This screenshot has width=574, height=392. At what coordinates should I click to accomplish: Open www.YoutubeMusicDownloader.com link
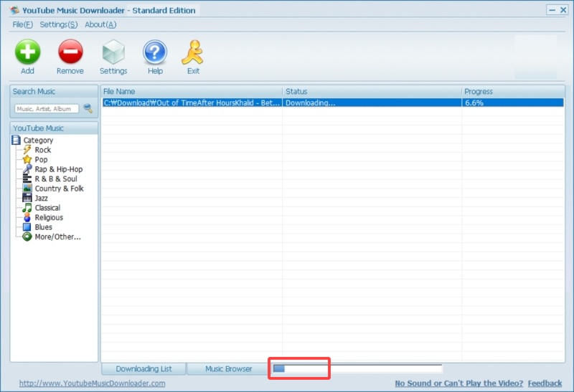pyautogui.click(x=93, y=383)
